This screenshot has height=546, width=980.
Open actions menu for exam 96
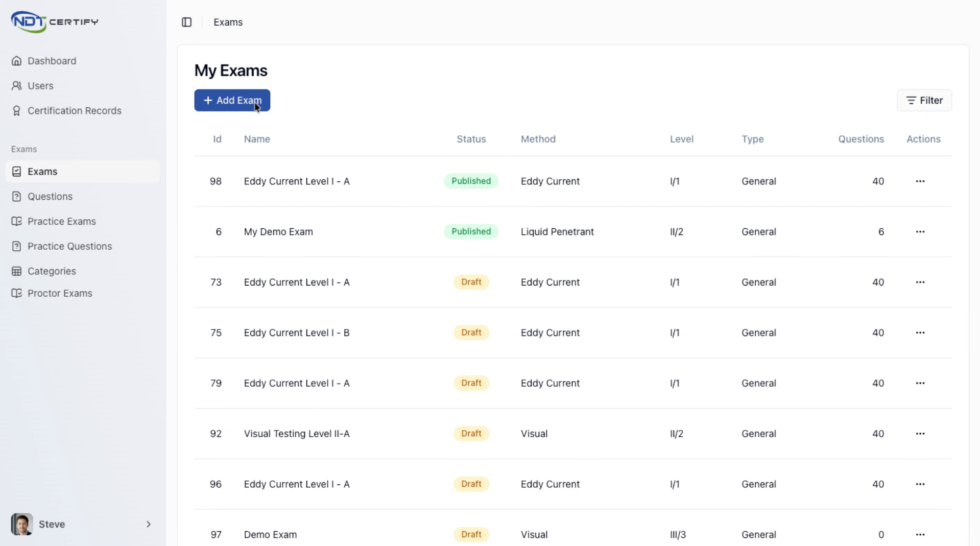[920, 484]
